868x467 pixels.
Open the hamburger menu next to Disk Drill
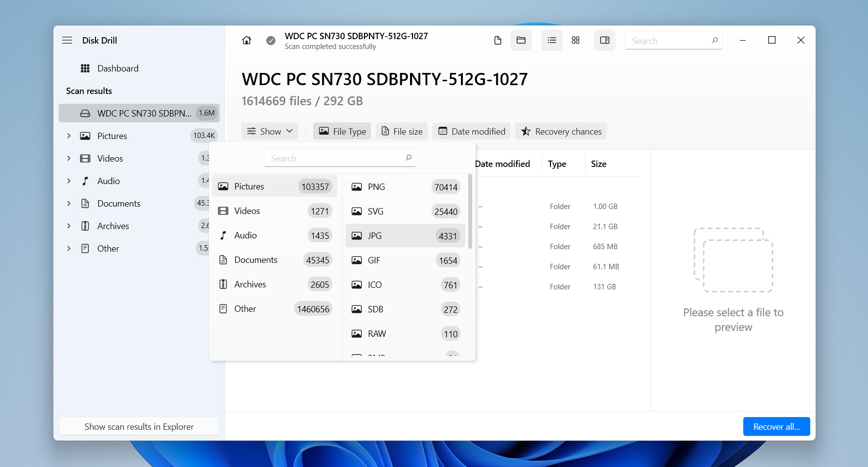click(67, 40)
